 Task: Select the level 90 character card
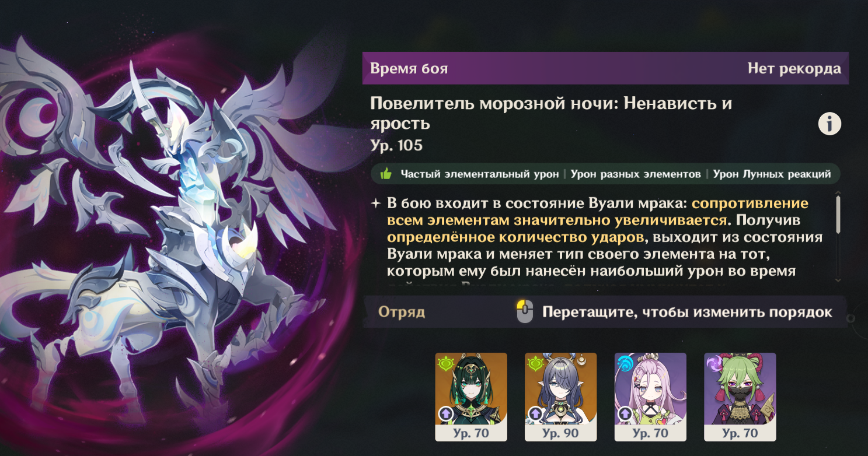pyautogui.click(x=561, y=397)
